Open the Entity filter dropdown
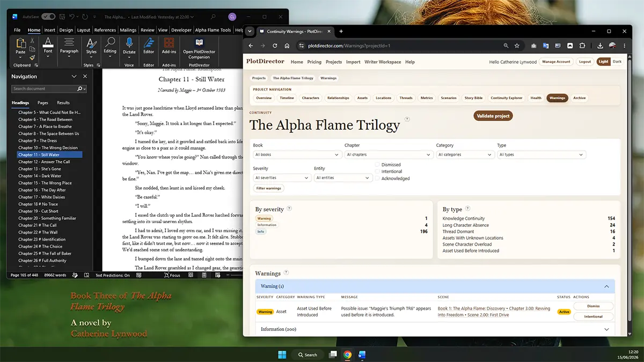644x362 pixels. point(343,178)
